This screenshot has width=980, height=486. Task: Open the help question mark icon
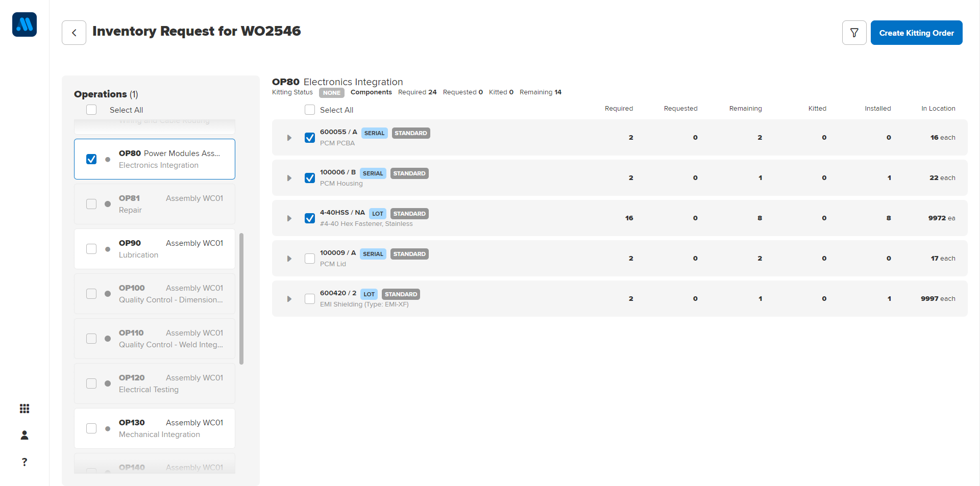click(24, 462)
